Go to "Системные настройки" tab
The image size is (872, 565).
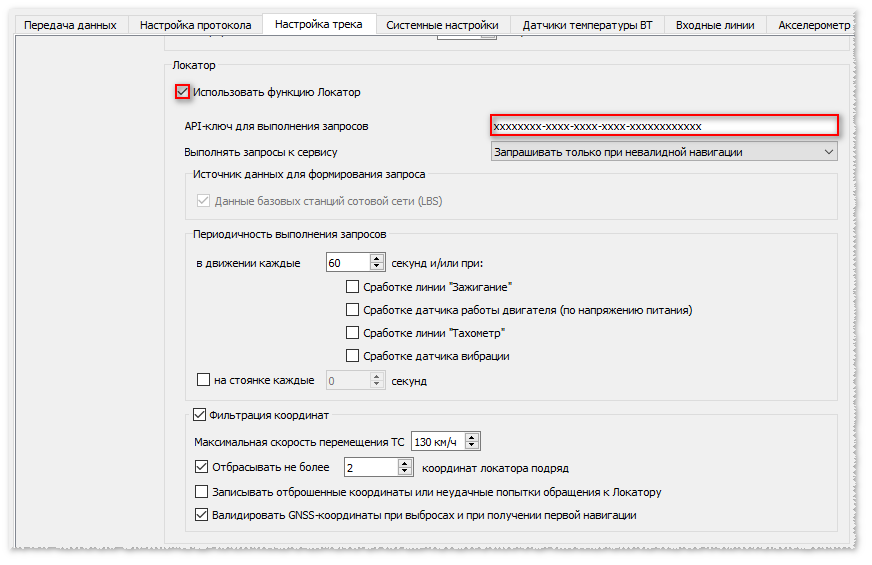442,25
